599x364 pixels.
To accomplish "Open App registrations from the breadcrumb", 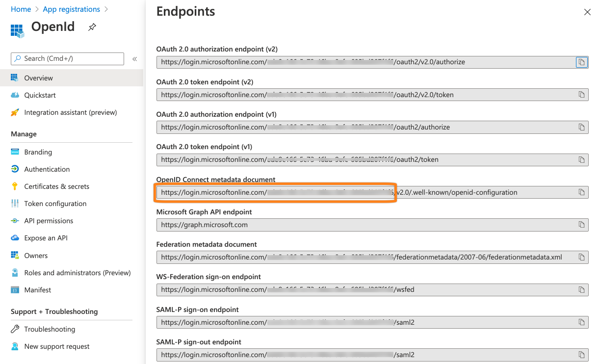I will click(71, 9).
